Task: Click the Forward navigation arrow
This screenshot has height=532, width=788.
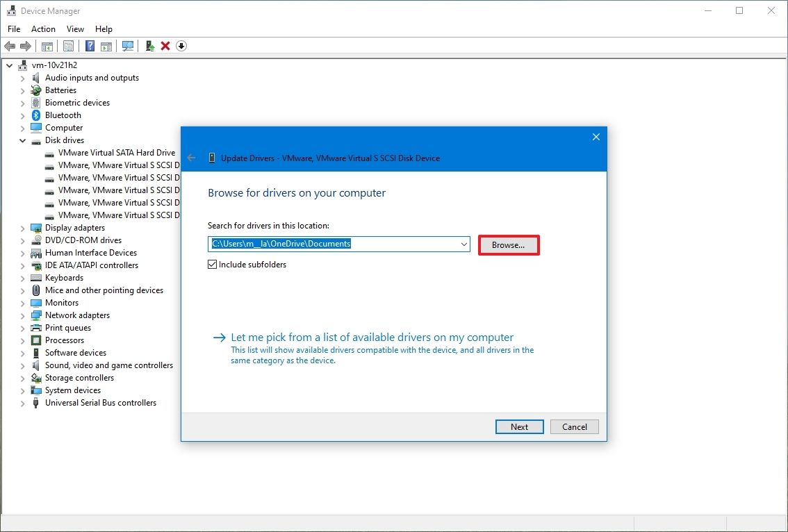Action: click(26, 46)
